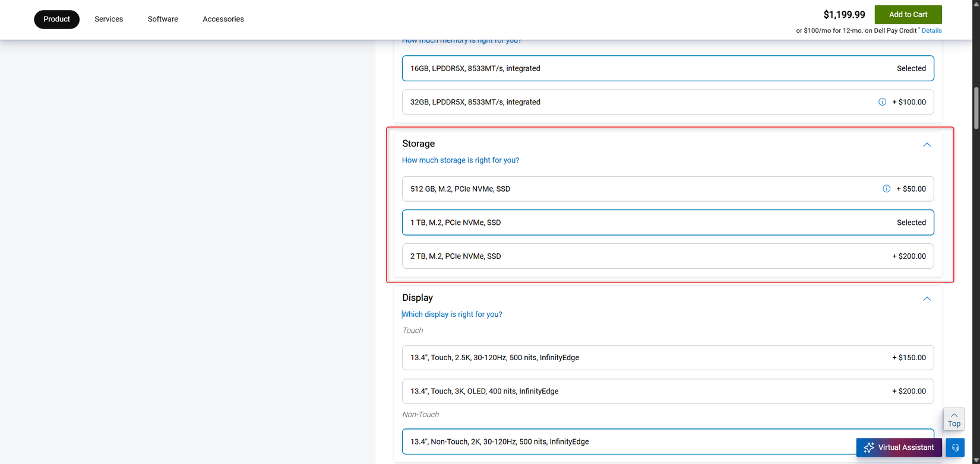Click the Add to Cart button
This screenshot has height=464, width=980.
pyautogui.click(x=908, y=14)
